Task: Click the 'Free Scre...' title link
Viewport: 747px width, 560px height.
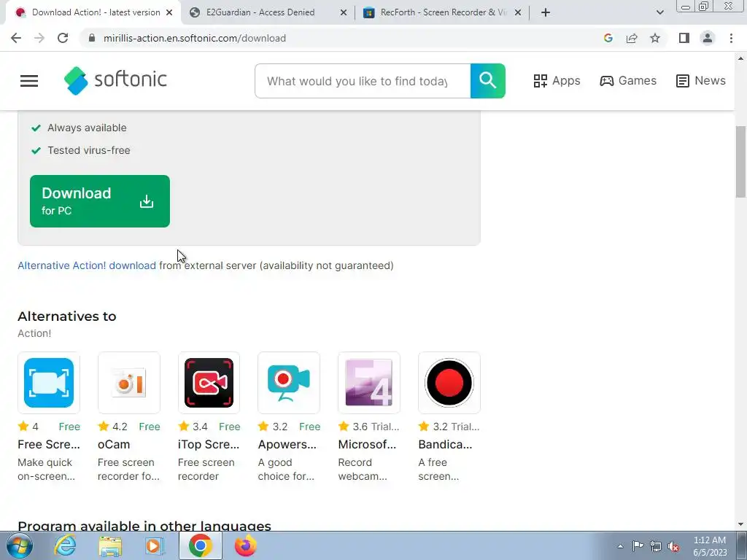Action: (x=49, y=444)
